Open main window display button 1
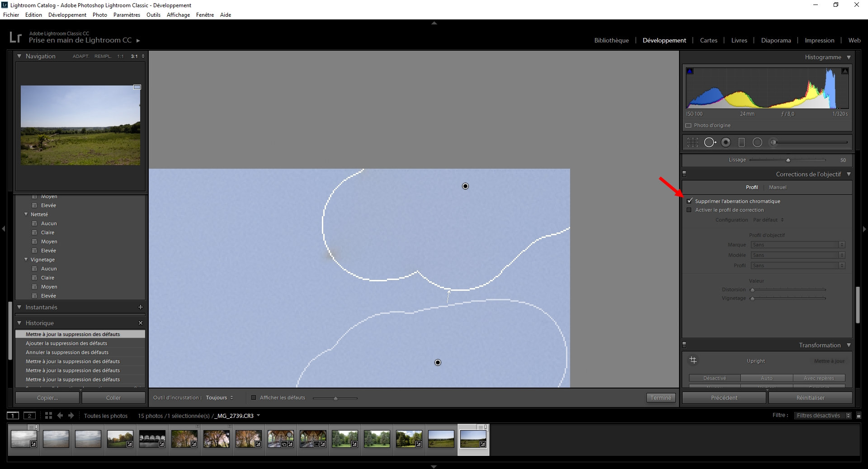The width and height of the screenshot is (868, 469). pyautogui.click(x=13, y=416)
